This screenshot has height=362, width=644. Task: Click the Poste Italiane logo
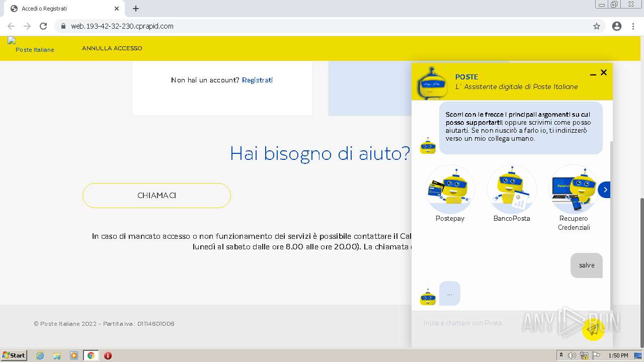31,45
